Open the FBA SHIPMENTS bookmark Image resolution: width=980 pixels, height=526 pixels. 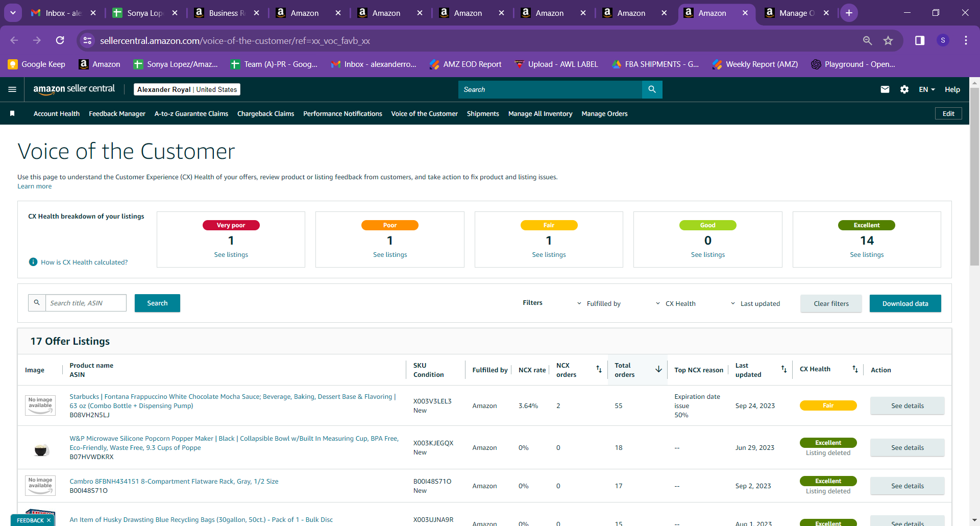[655, 64]
